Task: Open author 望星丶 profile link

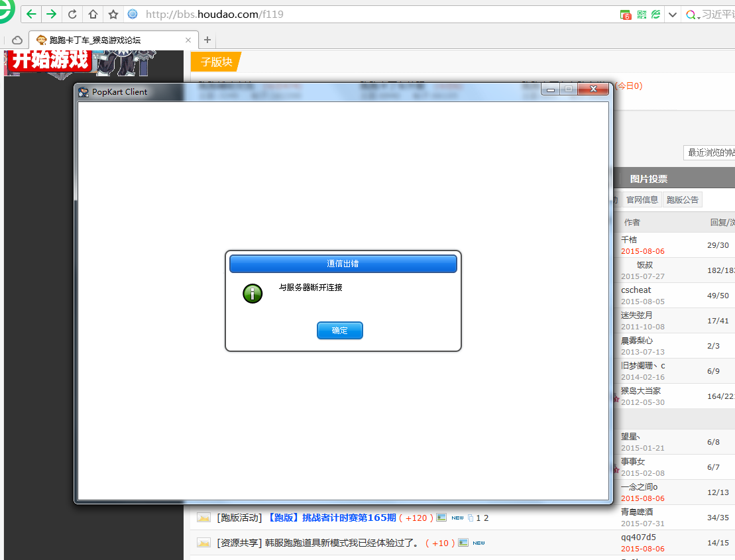Action: pyautogui.click(x=630, y=437)
